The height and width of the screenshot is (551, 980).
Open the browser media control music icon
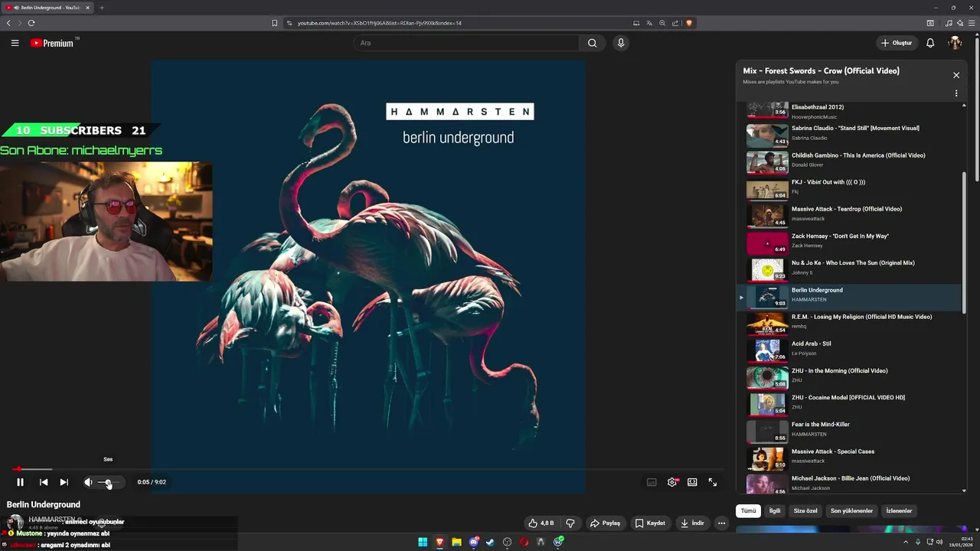(947, 23)
